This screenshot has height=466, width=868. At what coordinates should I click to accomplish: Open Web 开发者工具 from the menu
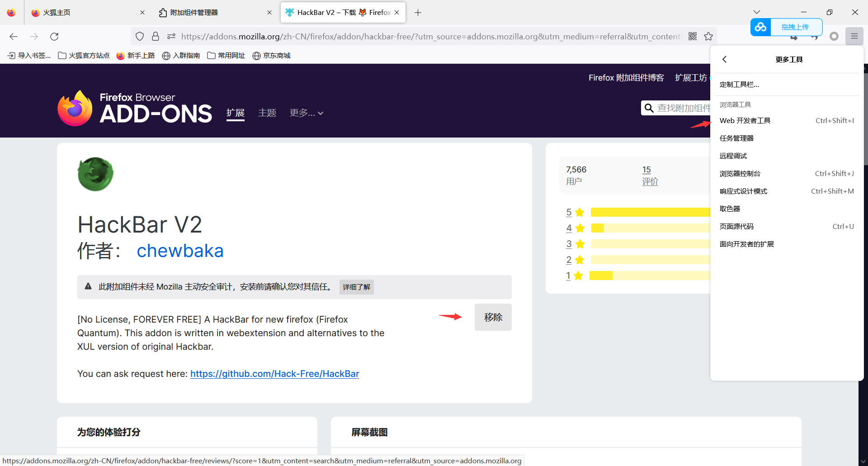point(787,121)
